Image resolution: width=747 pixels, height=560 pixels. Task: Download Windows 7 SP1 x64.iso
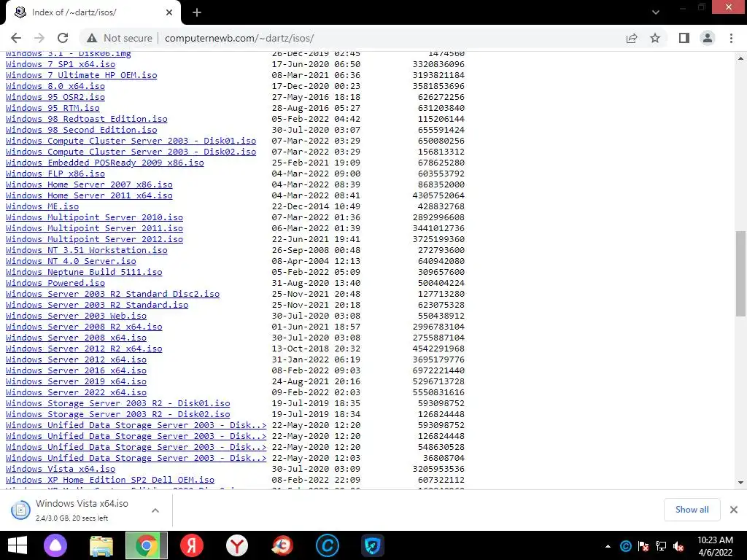coord(61,64)
